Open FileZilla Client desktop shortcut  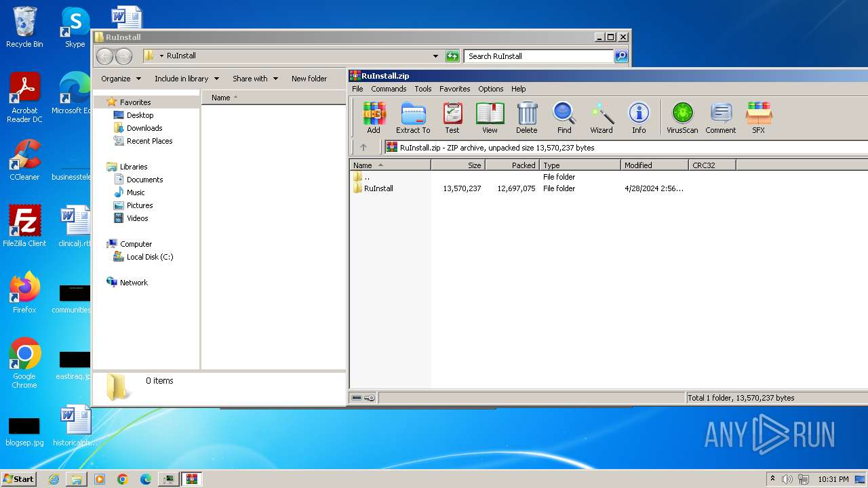(x=24, y=226)
